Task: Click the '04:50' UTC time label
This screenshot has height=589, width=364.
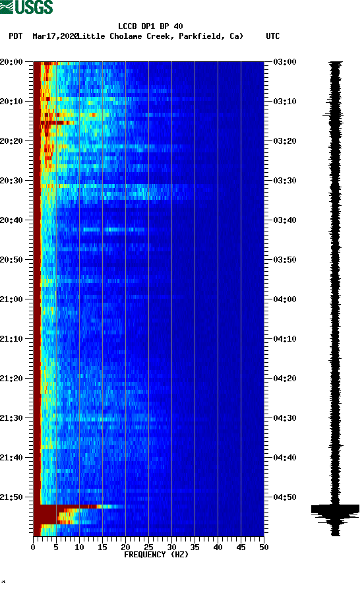Action: coord(285,497)
